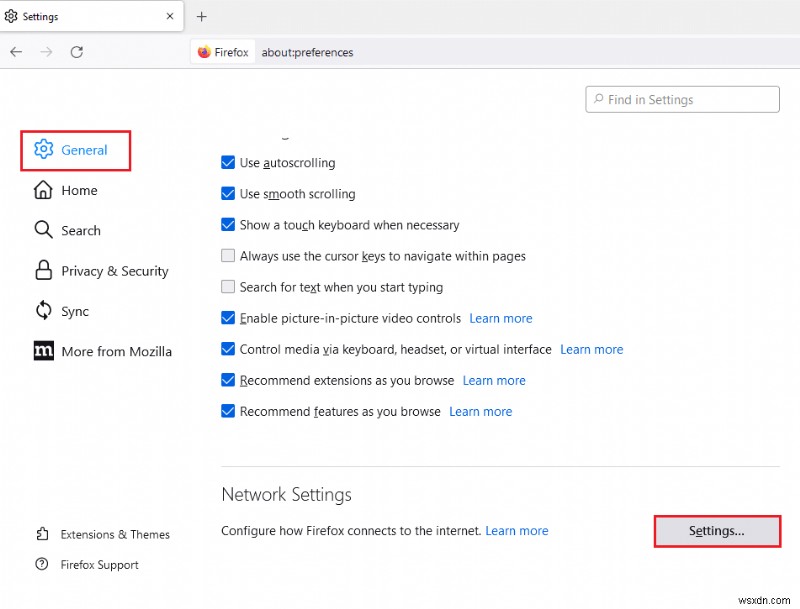800x609 pixels.
Task: Click the Find in Settings search field
Action: (681, 99)
